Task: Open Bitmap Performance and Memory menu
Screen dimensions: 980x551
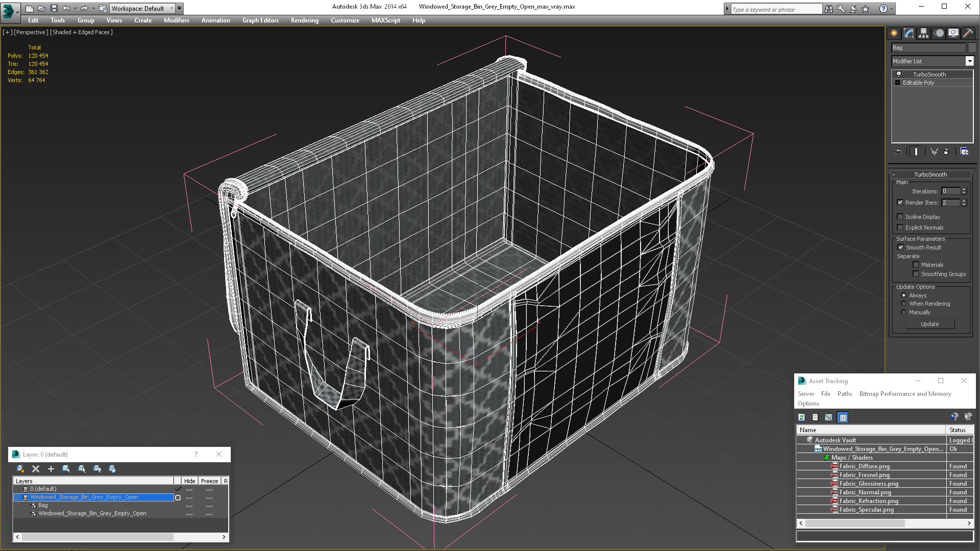Action: [x=905, y=394]
